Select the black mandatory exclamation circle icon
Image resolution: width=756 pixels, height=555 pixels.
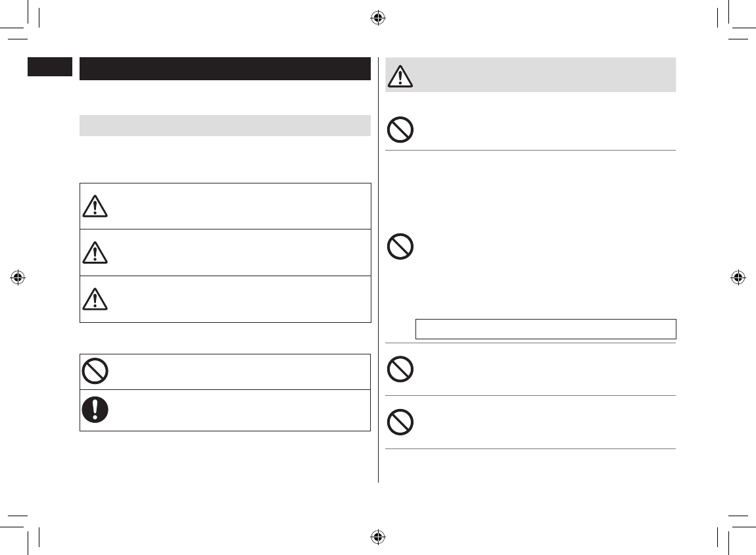click(x=95, y=410)
